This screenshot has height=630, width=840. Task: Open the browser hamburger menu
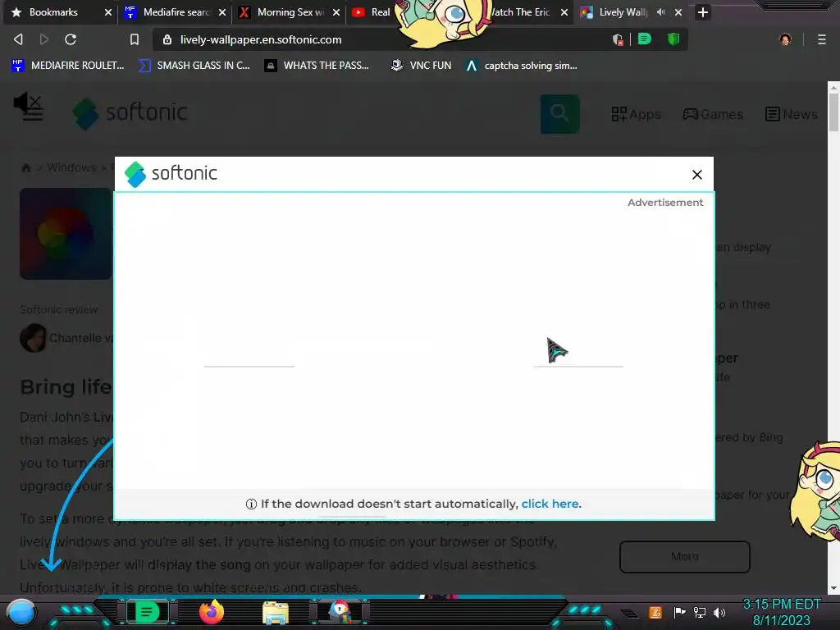pos(822,39)
